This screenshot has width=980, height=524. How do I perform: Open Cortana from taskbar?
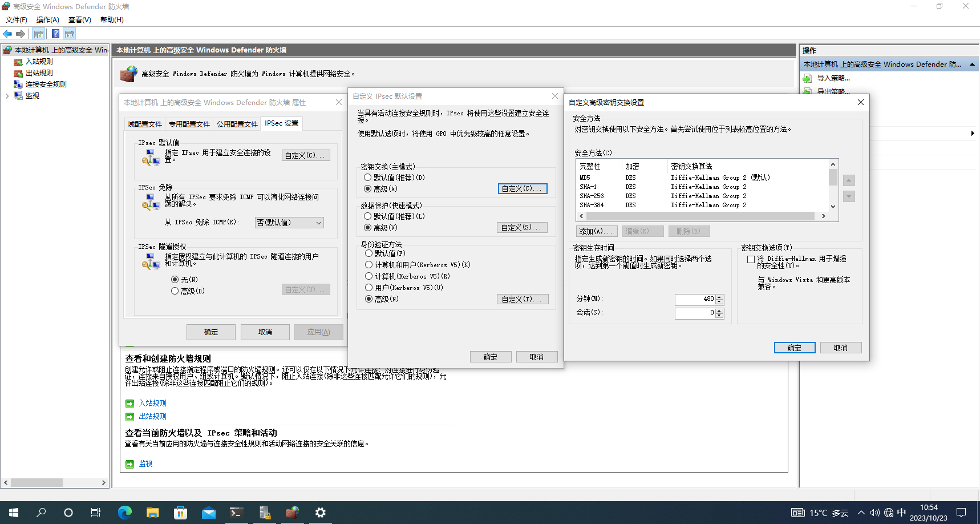(68, 513)
